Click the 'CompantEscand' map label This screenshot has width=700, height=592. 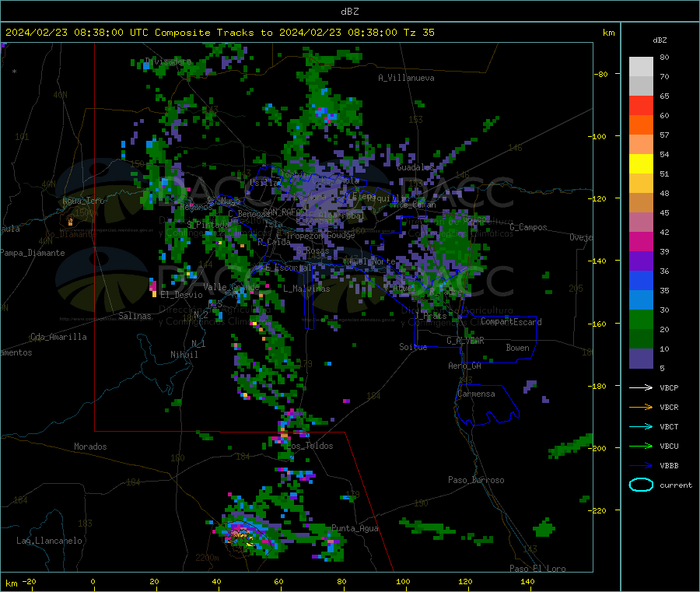point(511,322)
